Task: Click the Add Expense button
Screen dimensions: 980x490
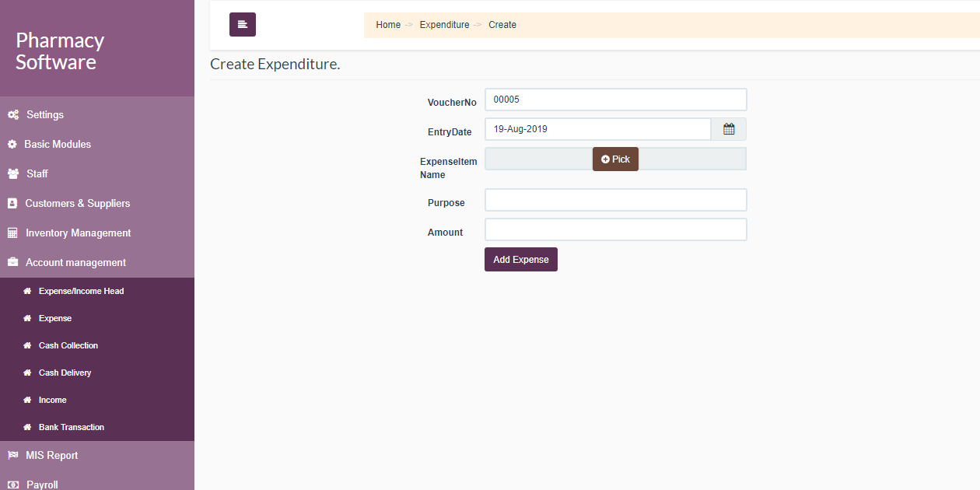Action: point(521,260)
